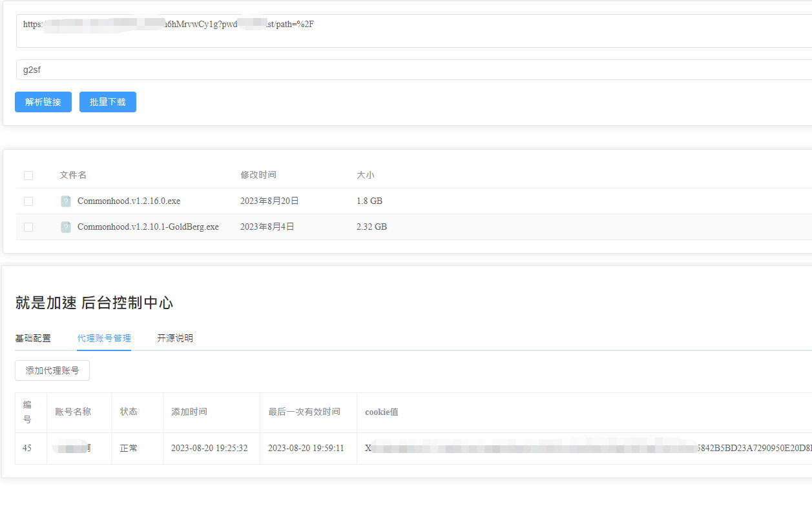Select the 代理账号管理 tab
Image resolution: width=812 pixels, height=515 pixels.
(x=103, y=338)
